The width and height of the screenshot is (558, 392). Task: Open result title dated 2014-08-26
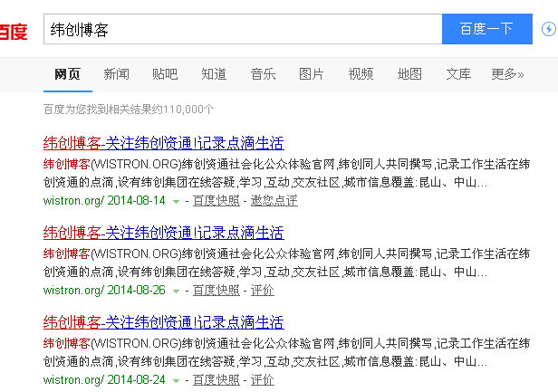point(164,233)
